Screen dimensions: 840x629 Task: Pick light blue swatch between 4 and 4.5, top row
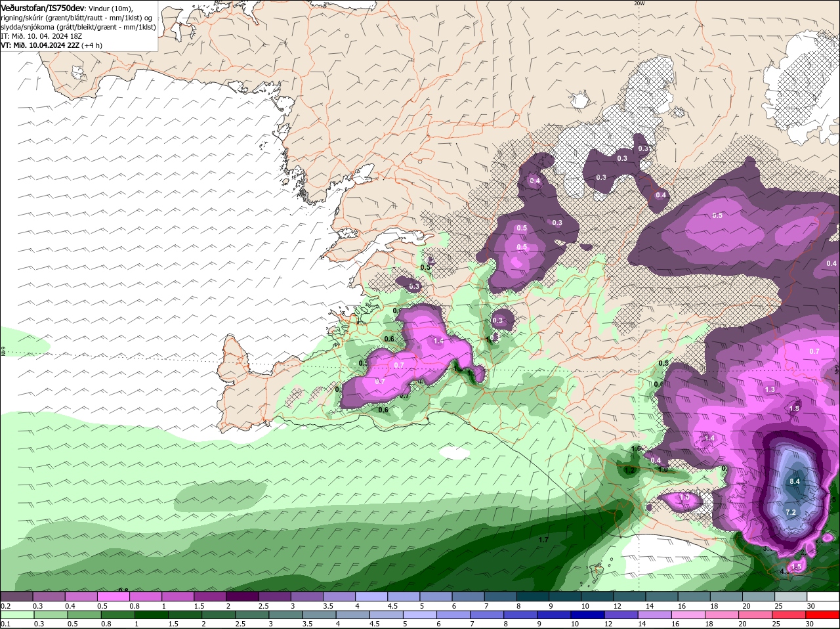pyautogui.click(x=371, y=596)
